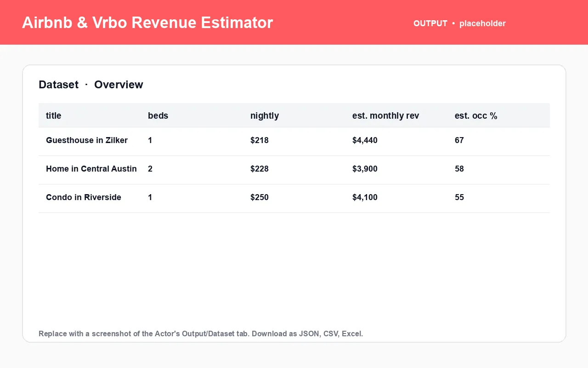
Task: Click the OUTPUT • placeholder label
Action: point(459,23)
